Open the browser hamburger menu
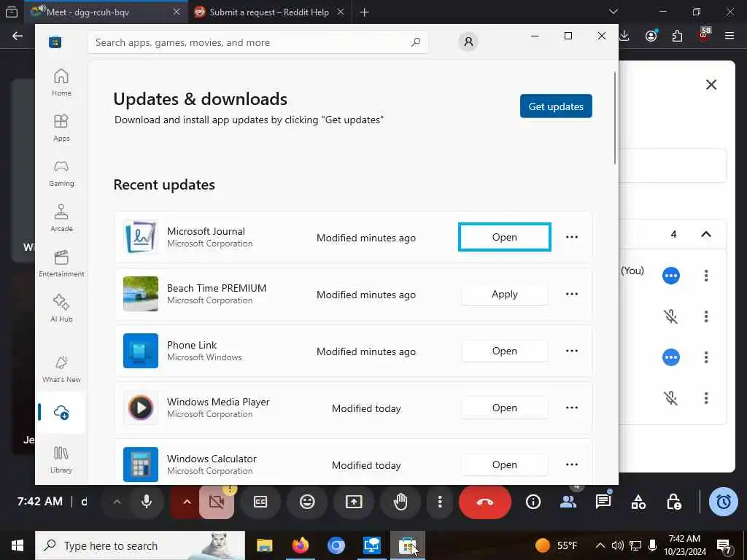This screenshot has width=747, height=560. pyautogui.click(x=729, y=36)
